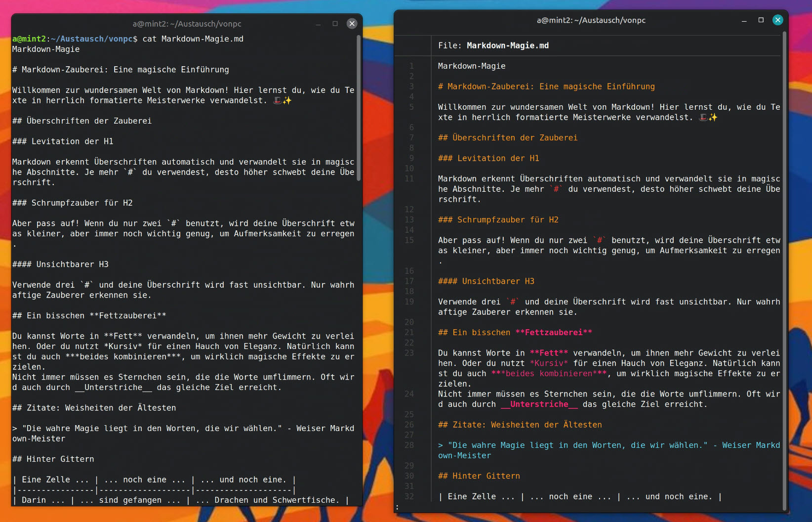Maximize the right terminal window

click(761, 20)
